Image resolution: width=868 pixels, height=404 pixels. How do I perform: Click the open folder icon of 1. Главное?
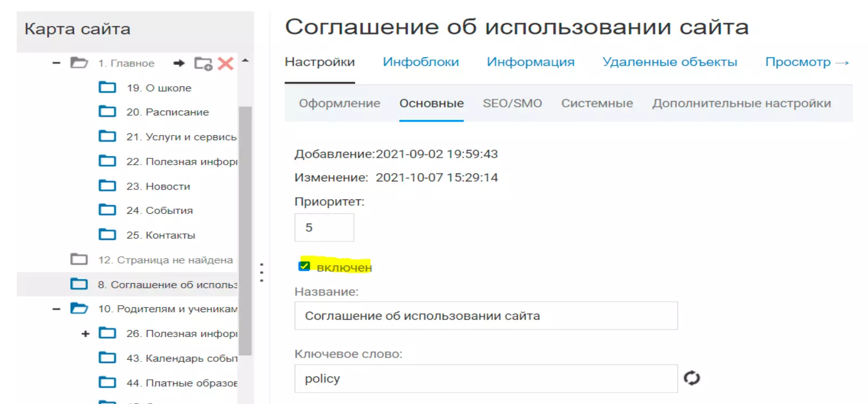tap(79, 63)
